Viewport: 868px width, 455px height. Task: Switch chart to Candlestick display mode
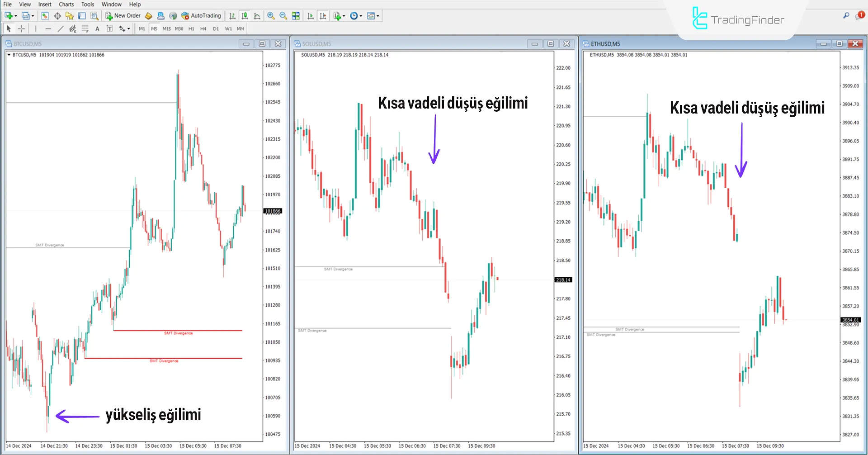click(245, 15)
